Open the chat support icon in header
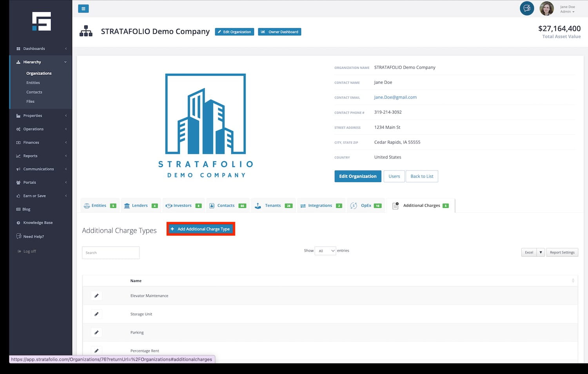 click(x=526, y=8)
